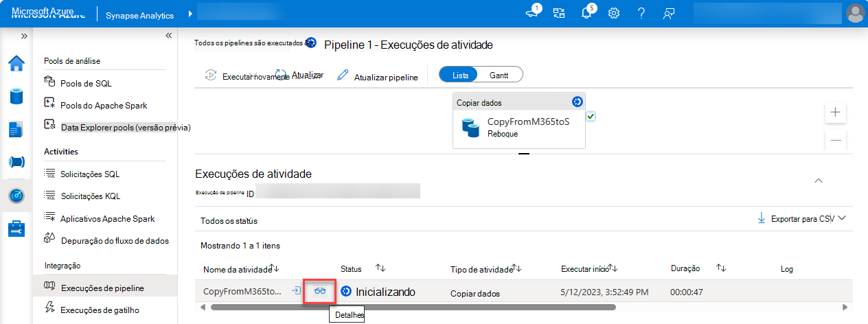Expand the left hub navigation bar
This screenshot has height=324, width=868.
pos(24,36)
